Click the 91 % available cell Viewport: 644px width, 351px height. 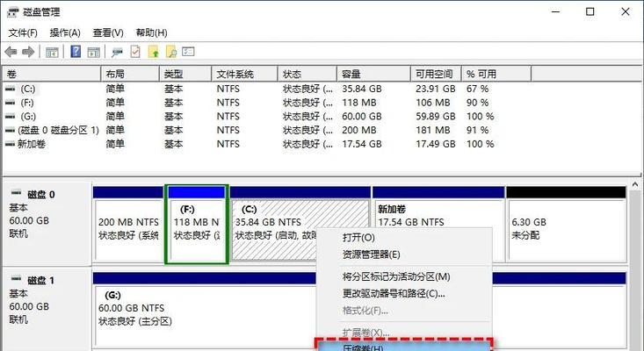(477, 131)
